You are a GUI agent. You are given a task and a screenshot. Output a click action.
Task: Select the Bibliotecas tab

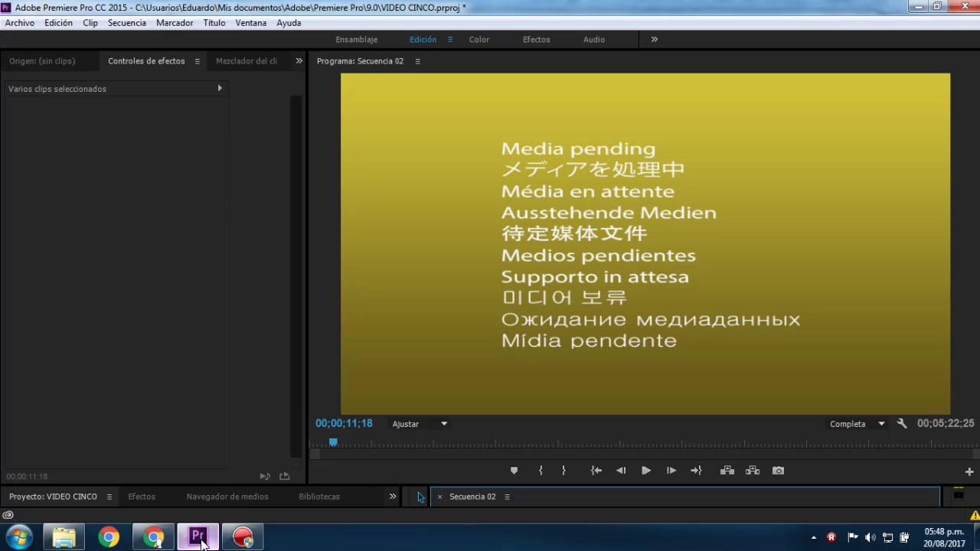coord(319,497)
